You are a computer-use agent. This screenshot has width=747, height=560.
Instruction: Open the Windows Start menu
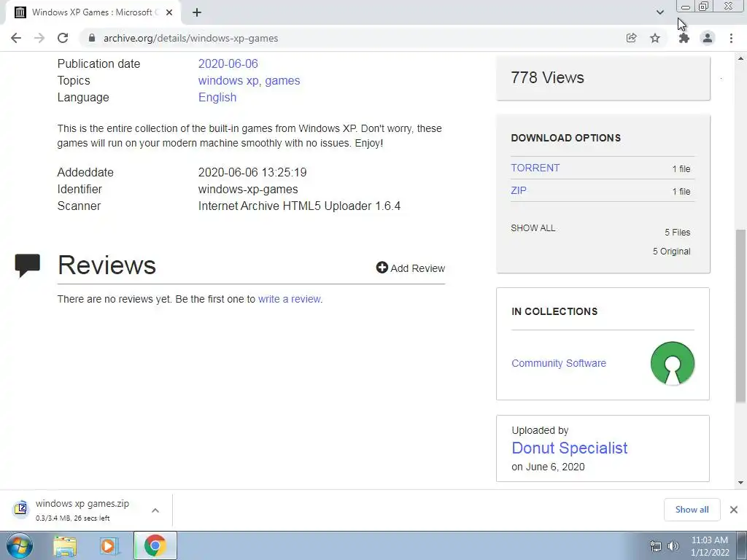click(x=20, y=545)
